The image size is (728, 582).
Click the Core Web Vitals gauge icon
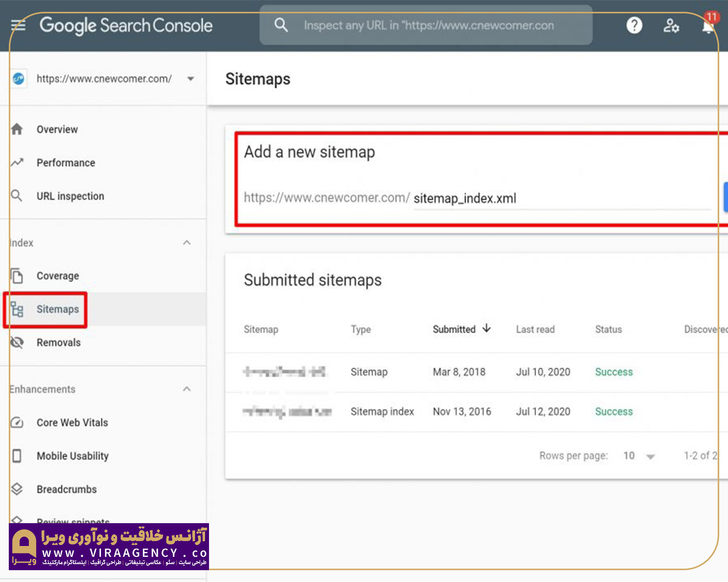point(17,422)
